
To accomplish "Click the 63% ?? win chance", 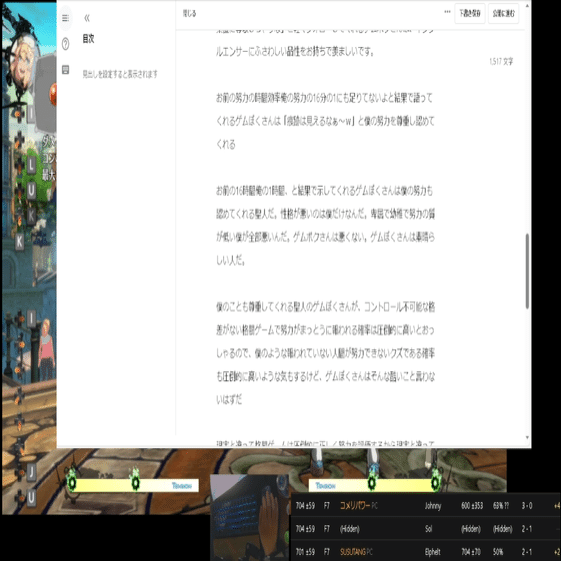I will (501, 506).
